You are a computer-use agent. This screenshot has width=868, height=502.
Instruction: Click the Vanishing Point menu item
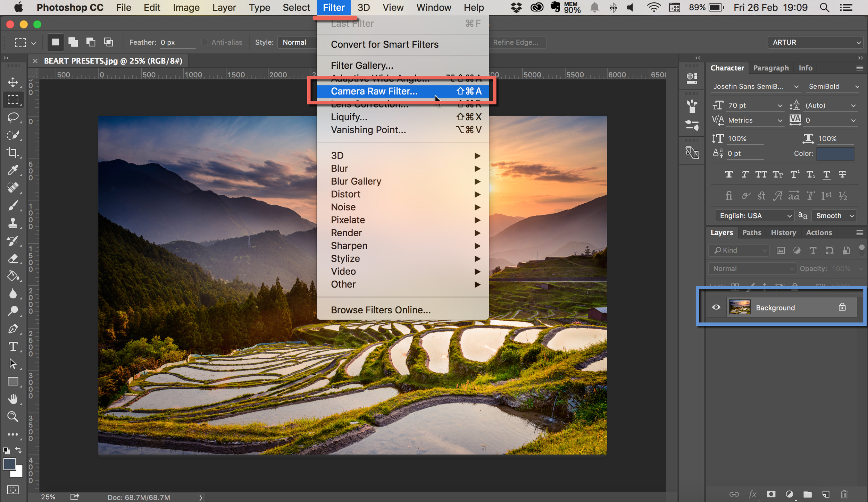point(368,130)
